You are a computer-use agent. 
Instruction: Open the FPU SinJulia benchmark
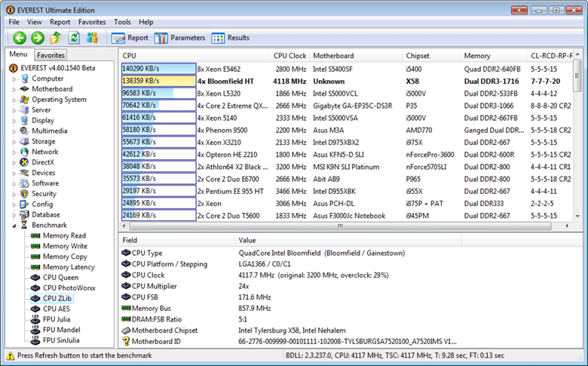coord(61,340)
